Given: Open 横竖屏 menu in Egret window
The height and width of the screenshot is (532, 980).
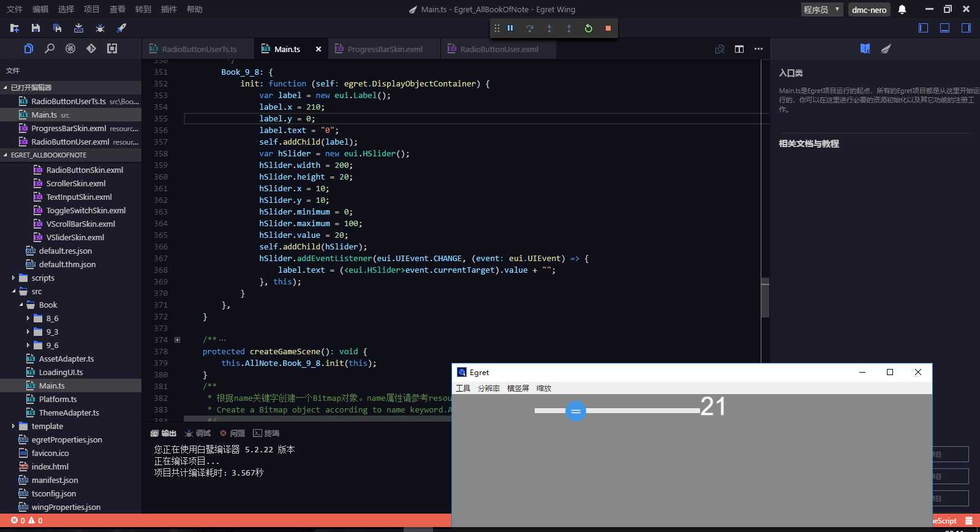Looking at the screenshot, I should (x=518, y=389).
